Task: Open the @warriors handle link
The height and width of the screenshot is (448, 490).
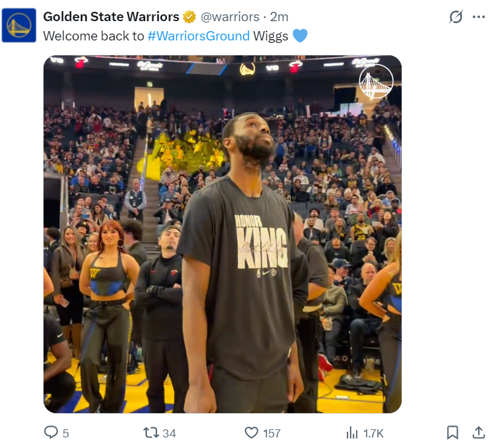Action: click(x=230, y=17)
